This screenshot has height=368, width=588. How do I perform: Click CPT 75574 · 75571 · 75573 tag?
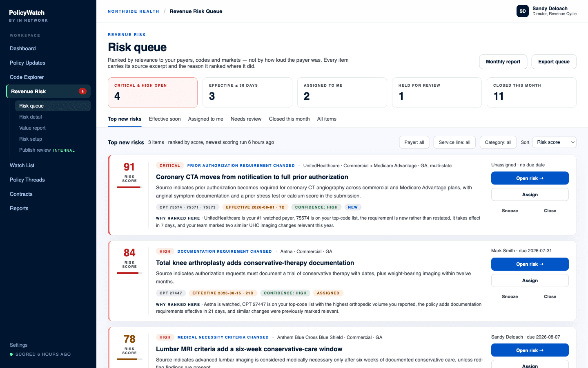[x=188, y=207]
